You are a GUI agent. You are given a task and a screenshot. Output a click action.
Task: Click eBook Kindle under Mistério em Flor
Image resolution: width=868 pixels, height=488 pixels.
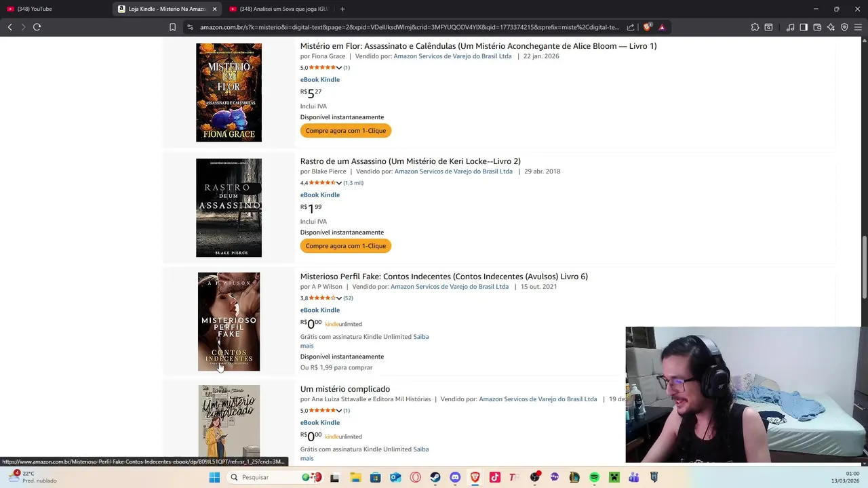(x=320, y=79)
